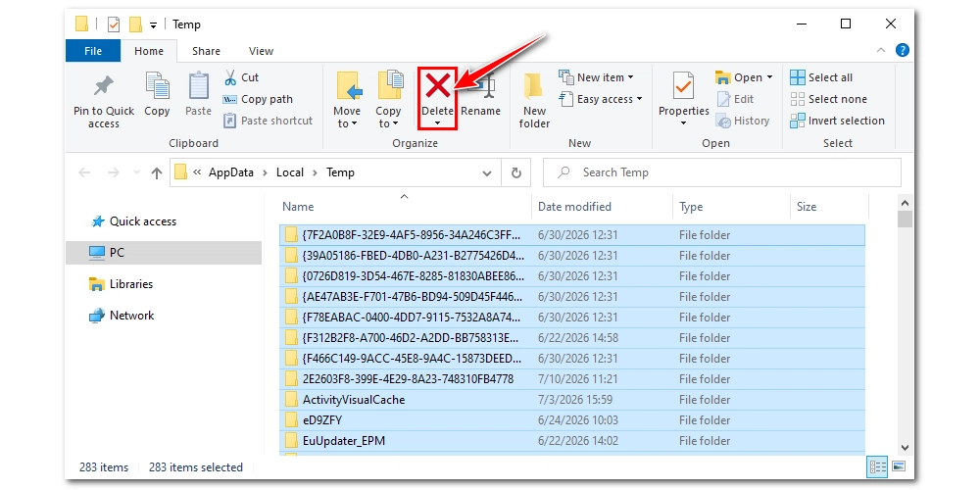Select the EuUpdater_EPM folder
Viewport: 980px width, 490px height.
(572, 441)
